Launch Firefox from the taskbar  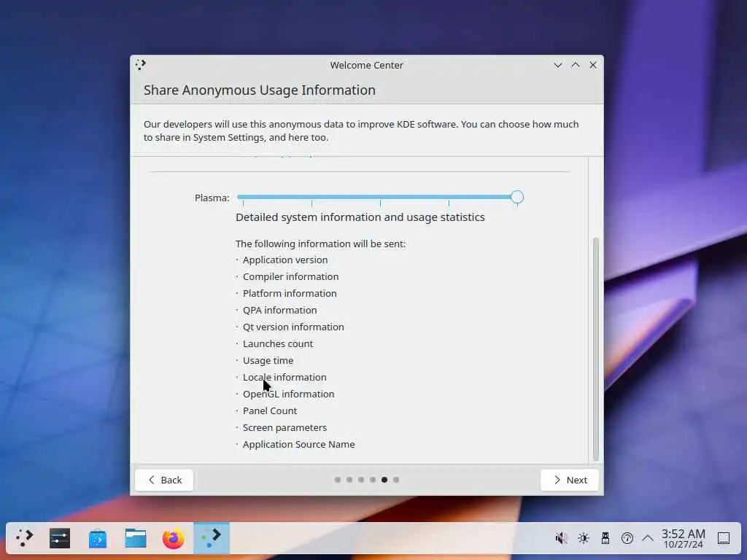coord(174,538)
